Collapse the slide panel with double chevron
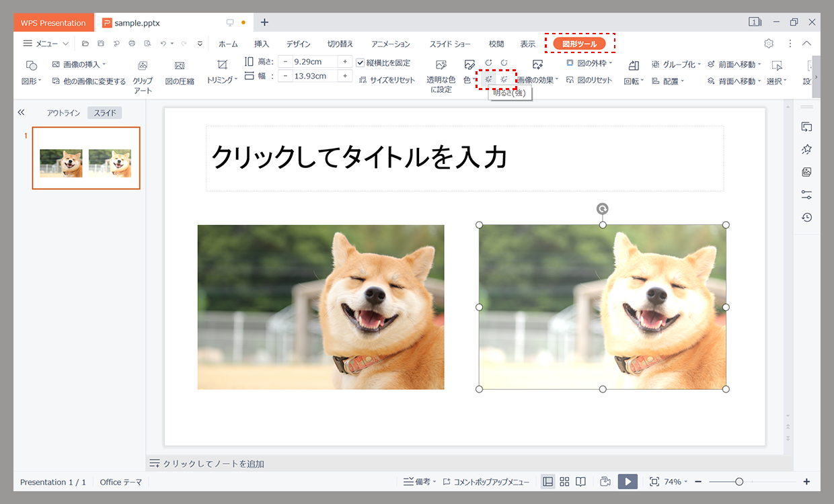This screenshot has height=504, width=834. 21,112
